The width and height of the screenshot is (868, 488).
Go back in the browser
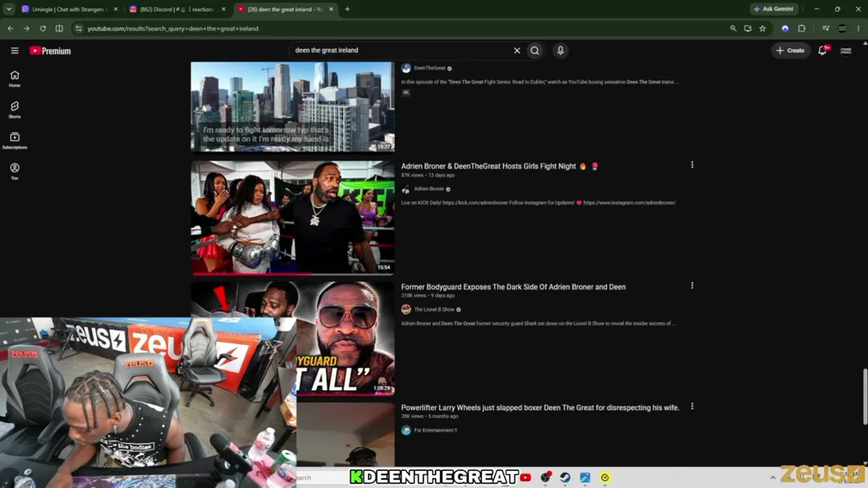pos(10,28)
